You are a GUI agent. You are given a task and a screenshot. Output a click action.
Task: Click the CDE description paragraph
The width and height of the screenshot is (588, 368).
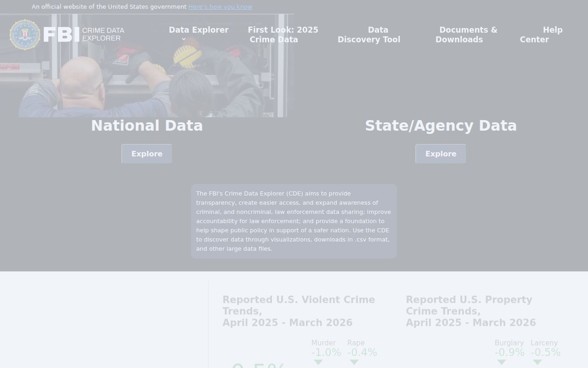click(x=294, y=221)
